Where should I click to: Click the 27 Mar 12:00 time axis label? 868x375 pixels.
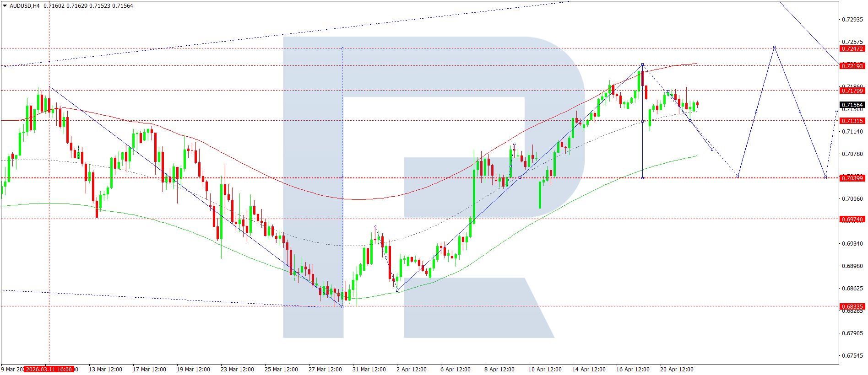[325, 370]
